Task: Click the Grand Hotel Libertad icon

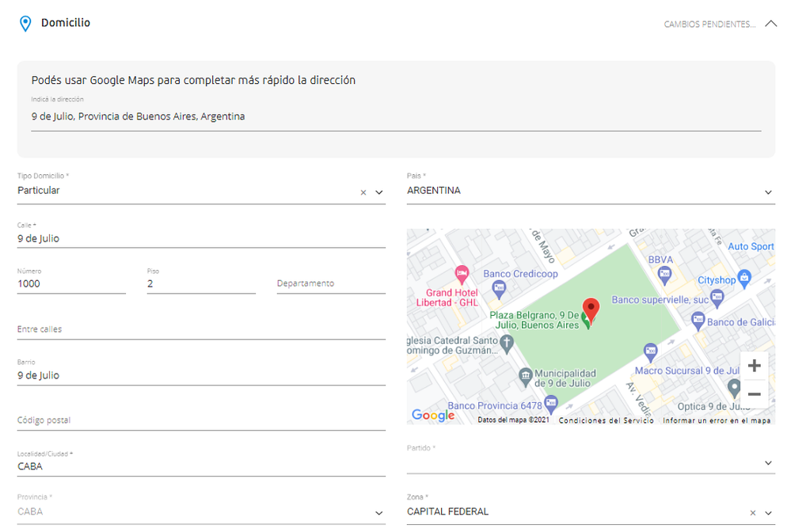Action: [x=462, y=274]
